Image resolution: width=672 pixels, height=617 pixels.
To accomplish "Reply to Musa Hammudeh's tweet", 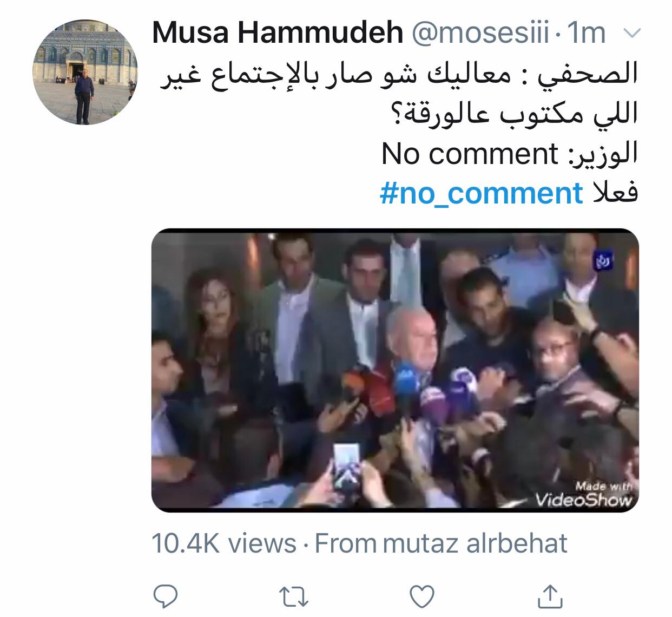I will pos(166,596).
